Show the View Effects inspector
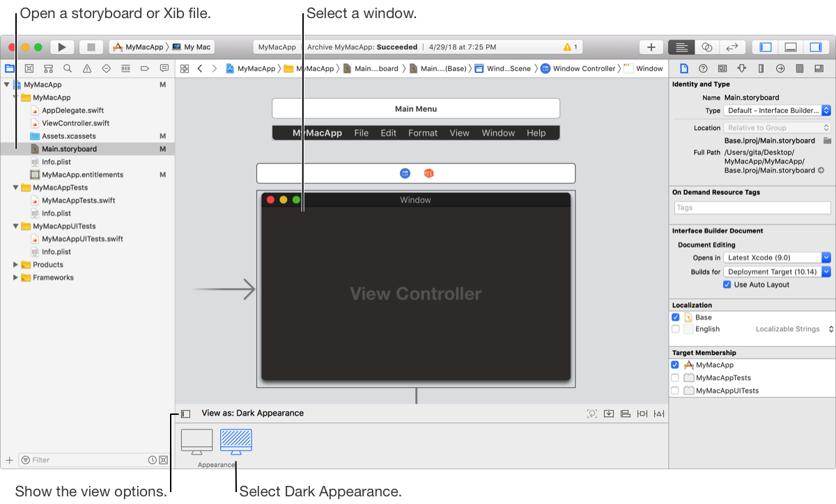The width and height of the screenshot is (836, 504). point(819,68)
